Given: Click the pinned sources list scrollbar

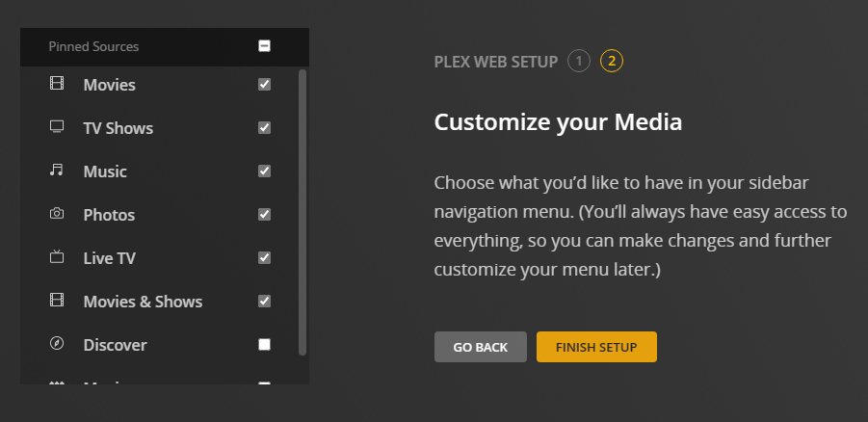Looking at the screenshot, I should click(302, 212).
